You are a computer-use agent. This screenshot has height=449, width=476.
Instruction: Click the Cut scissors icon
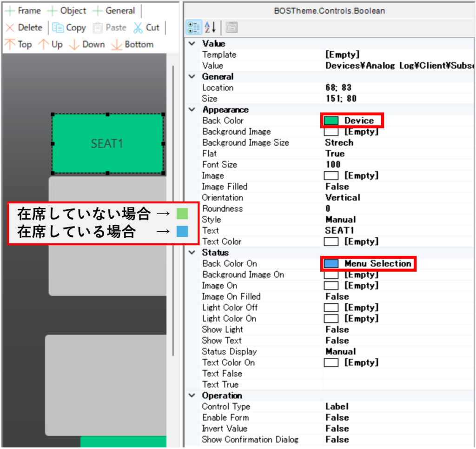[x=138, y=28]
